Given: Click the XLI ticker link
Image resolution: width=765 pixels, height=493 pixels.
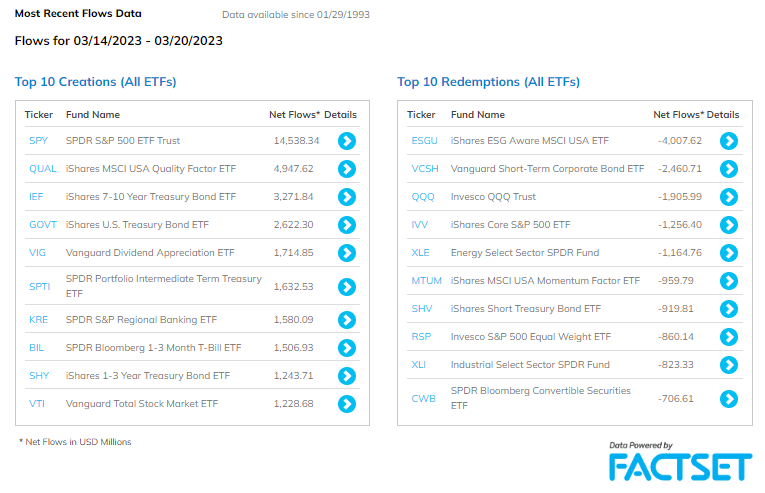Looking at the screenshot, I should tap(419, 365).
